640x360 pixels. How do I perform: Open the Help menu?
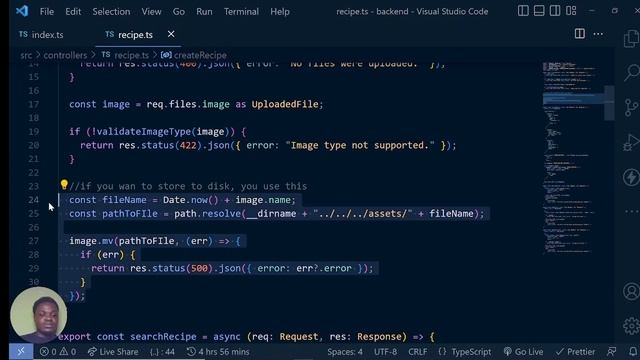[x=280, y=11]
